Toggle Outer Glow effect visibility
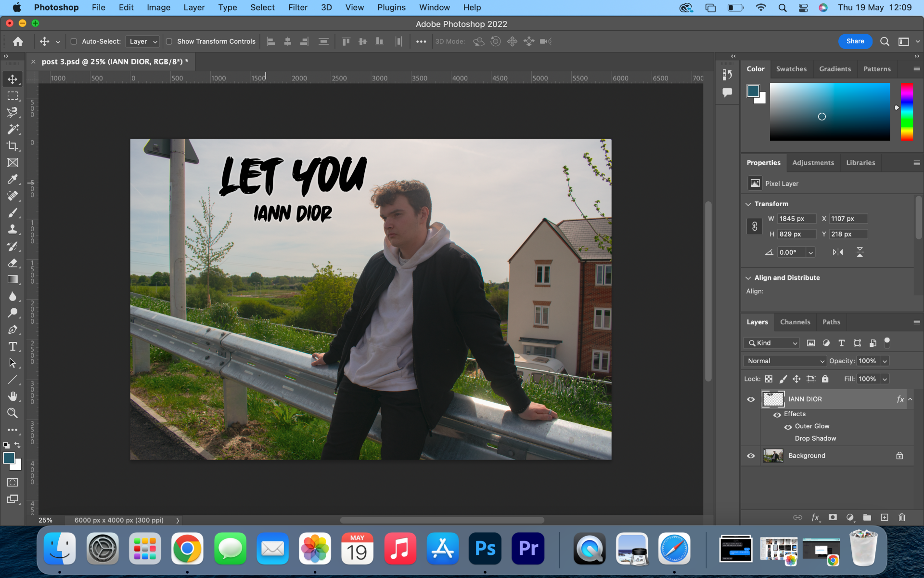This screenshot has width=924, height=578. (788, 427)
